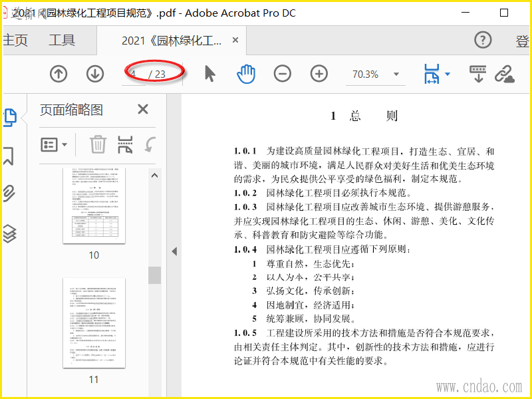Open thumbnail panel options menu

click(x=54, y=144)
